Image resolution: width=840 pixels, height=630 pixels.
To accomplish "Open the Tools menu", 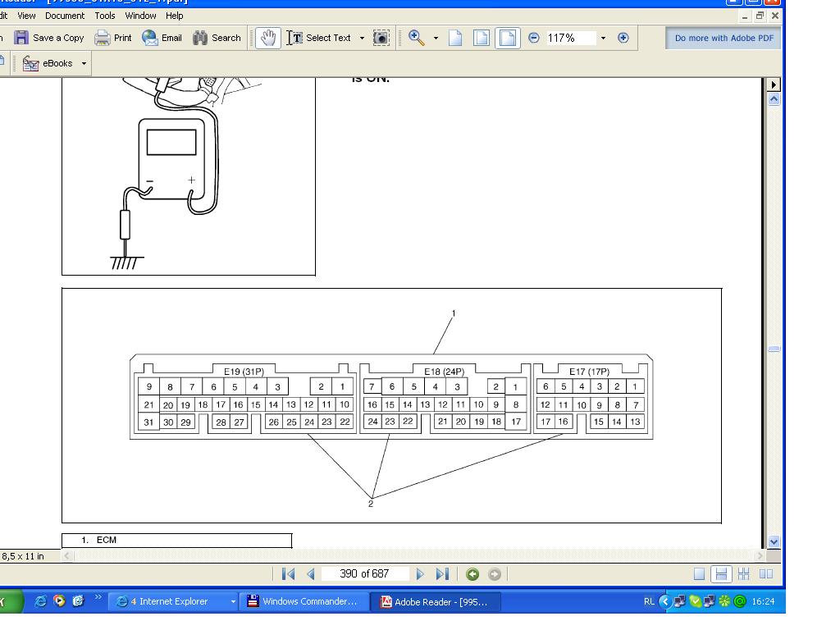I will 105,16.
